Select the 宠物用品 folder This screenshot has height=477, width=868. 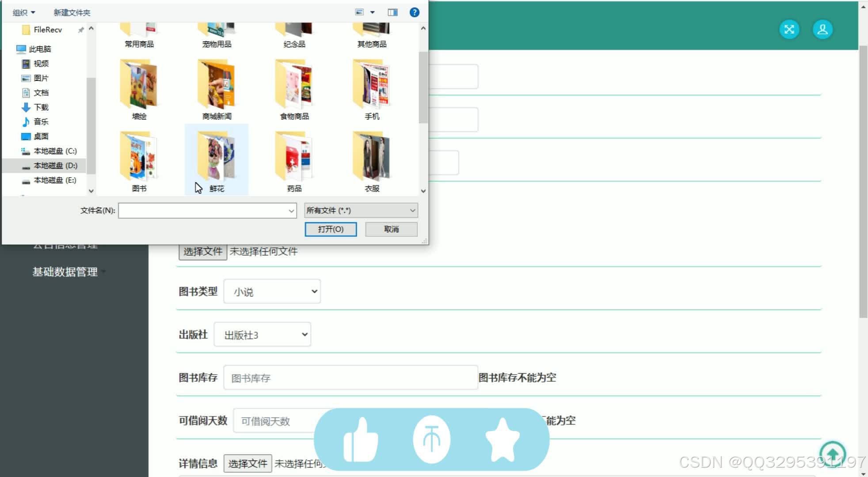[x=217, y=36]
